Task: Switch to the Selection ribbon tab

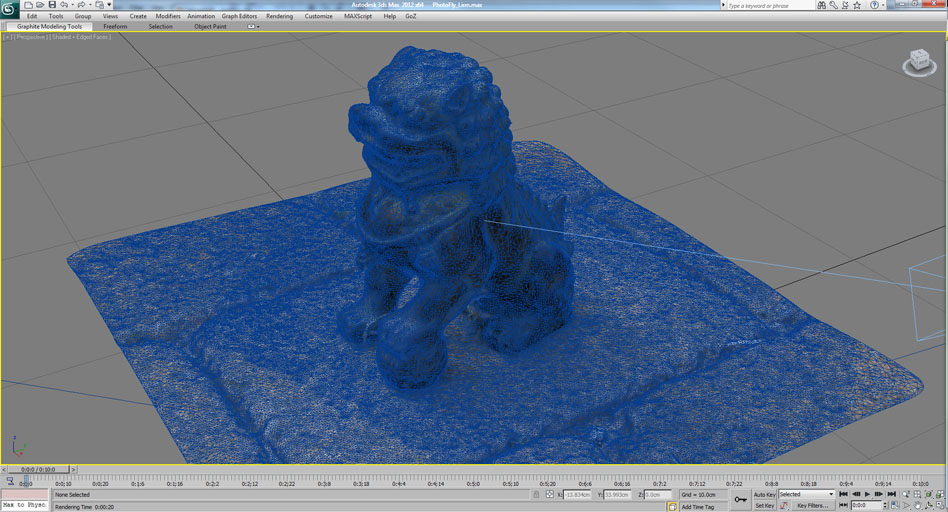Action: coord(160,27)
